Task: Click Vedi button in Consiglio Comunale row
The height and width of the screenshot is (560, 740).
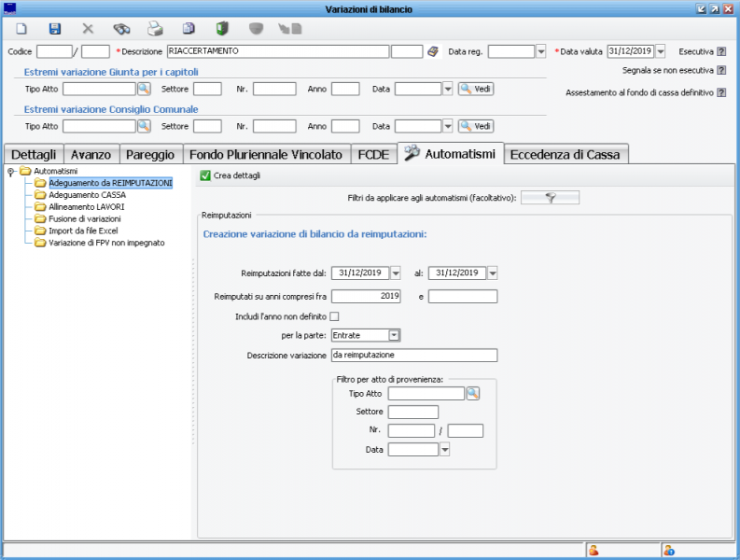Action: point(475,126)
